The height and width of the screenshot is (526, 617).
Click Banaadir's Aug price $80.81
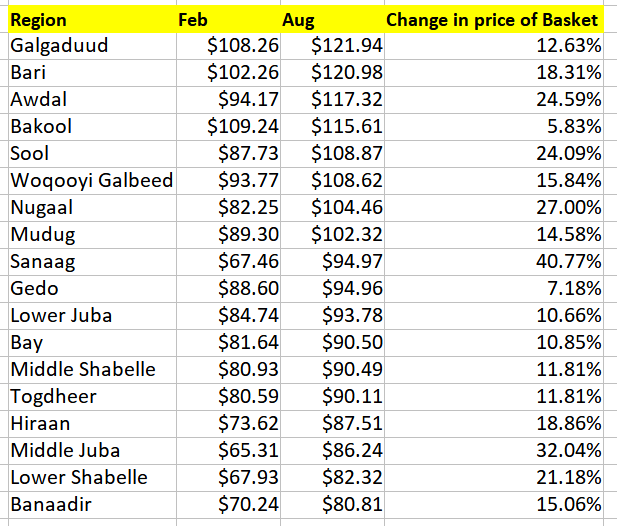pyautogui.click(x=332, y=505)
